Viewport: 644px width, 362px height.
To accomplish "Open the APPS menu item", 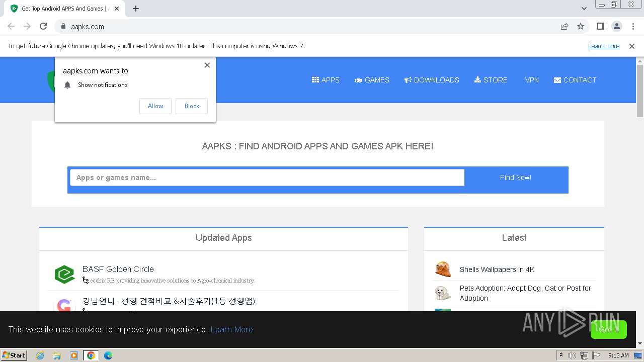I will pyautogui.click(x=326, y=80).
